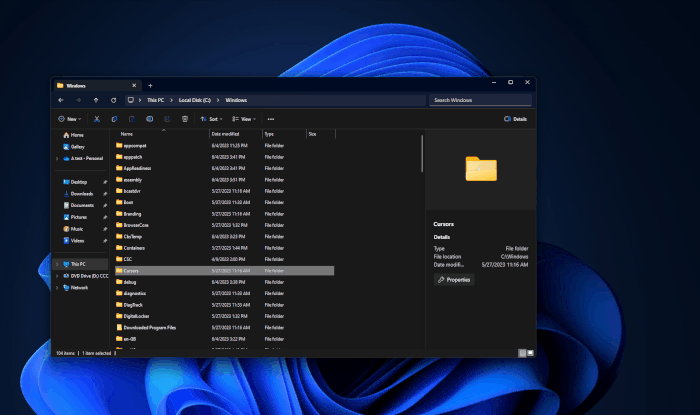
Task: Click the Search Windows input field
Action: (480, 100)
